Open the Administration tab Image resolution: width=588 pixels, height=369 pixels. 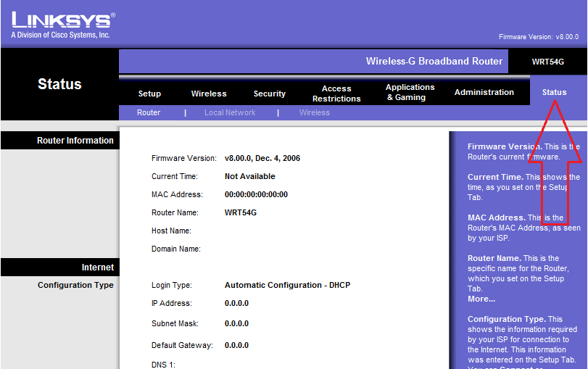[484, 92]
